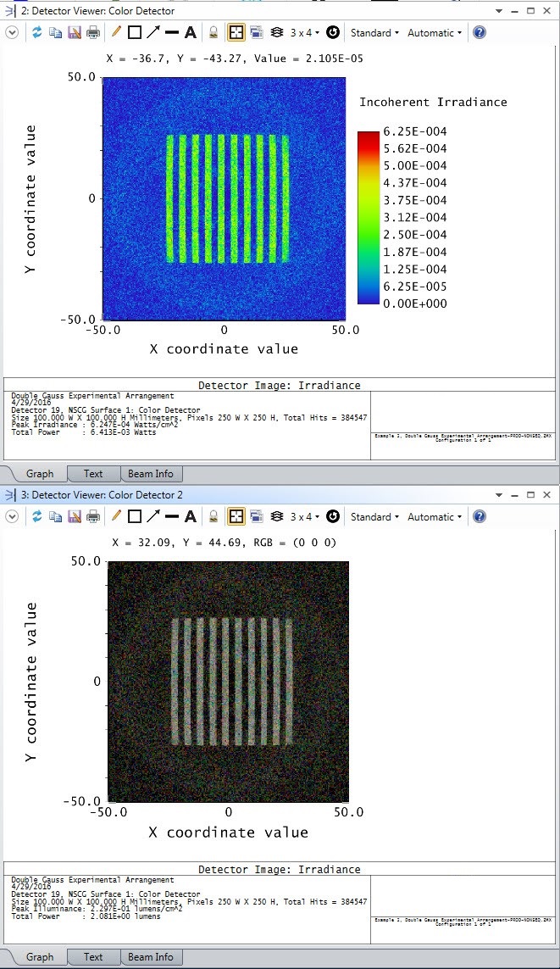Click reset zoom icon in Color Detector 2 window
Screen dimensions: 560x969
point(333,516)
